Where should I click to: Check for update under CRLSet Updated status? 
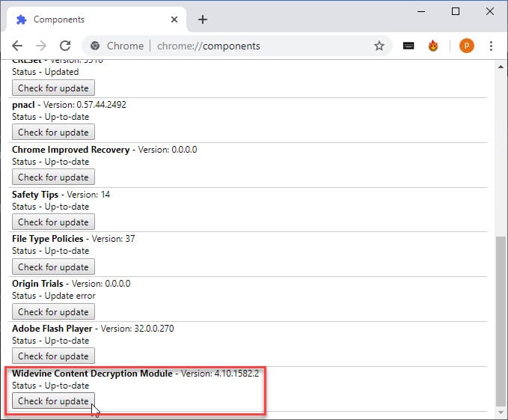(53, 88)
